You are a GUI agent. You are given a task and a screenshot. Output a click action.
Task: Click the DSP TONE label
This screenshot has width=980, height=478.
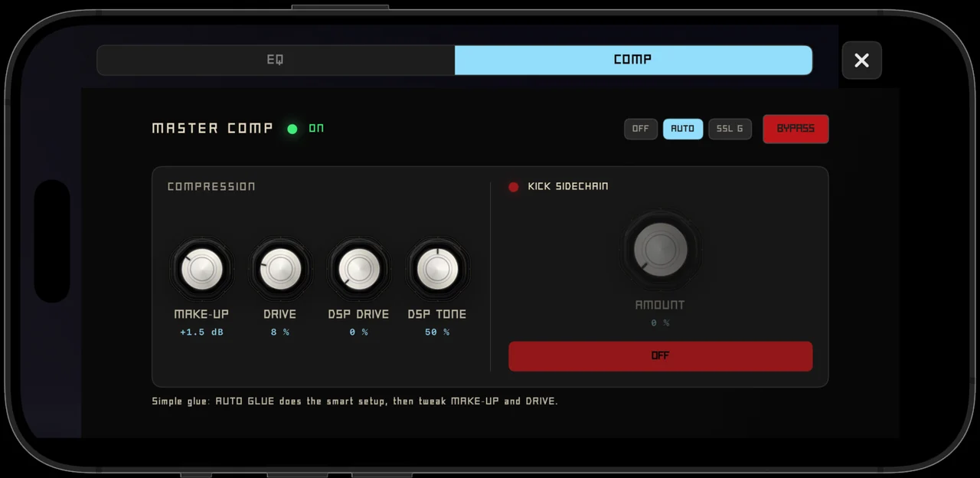tap(437, 314)
